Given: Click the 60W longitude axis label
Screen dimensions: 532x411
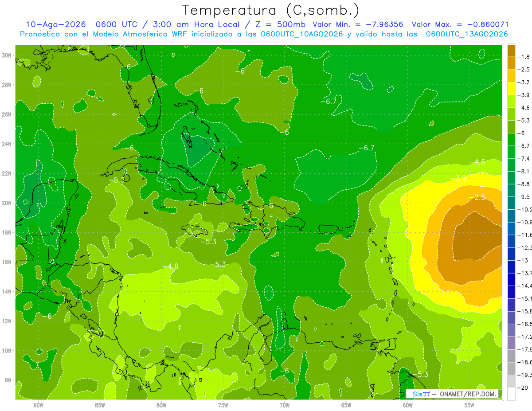Looking at the screenshot, I should point(408,406).
